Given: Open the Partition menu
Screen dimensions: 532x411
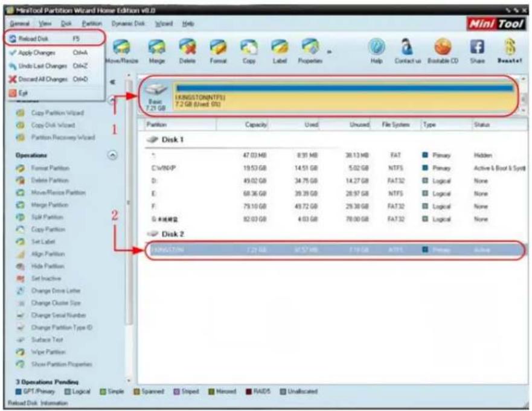Looking at the screenshot, I should click(92, 24).
